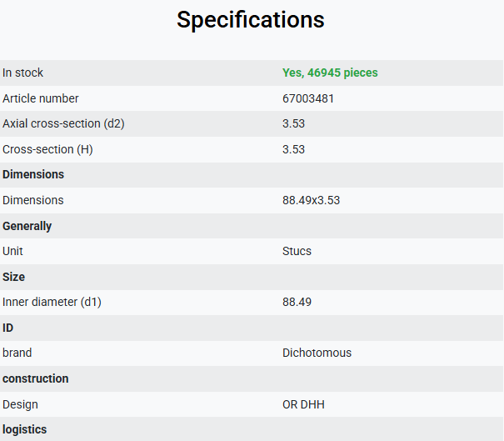The height and width of the screenshot is (441, 504).
Task: Click the article number 67003481
Action: pyautogui.click(x=308, y=98)
